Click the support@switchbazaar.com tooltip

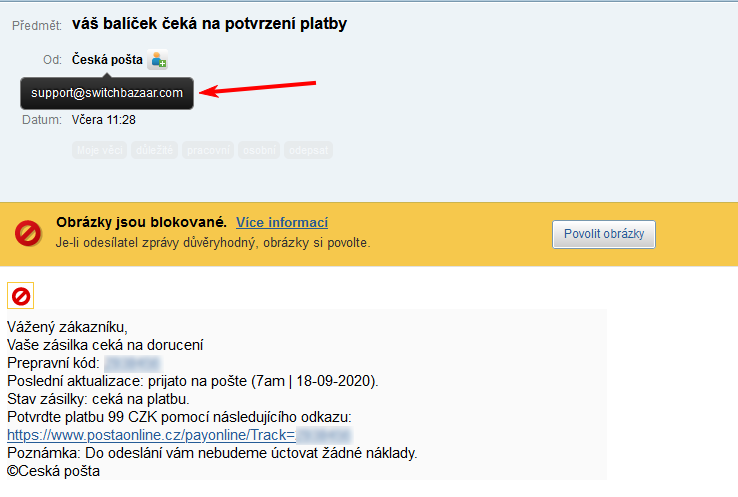coord(107,93)
